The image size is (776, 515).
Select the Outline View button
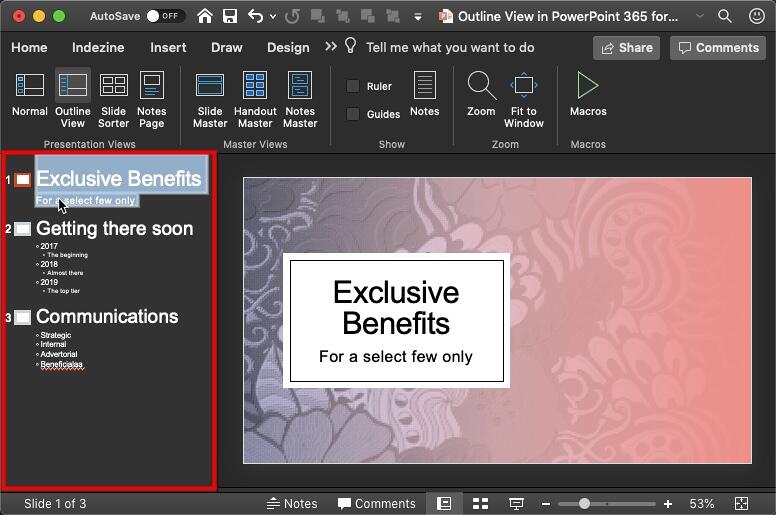73,98
